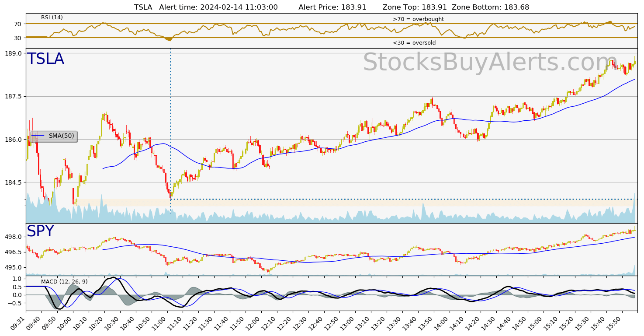Click the 11:00 time axis label
This screenshot has width=644, height=336.
pos(160,323)
